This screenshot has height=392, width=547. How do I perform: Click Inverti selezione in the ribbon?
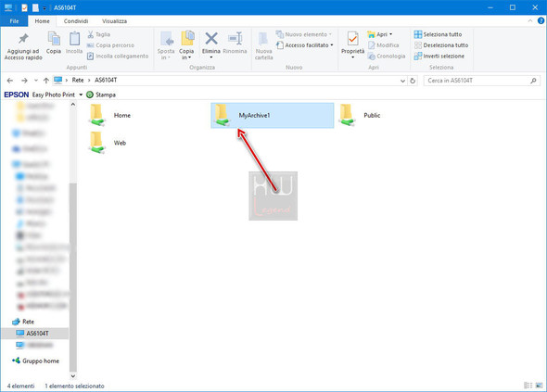[439, 56]
